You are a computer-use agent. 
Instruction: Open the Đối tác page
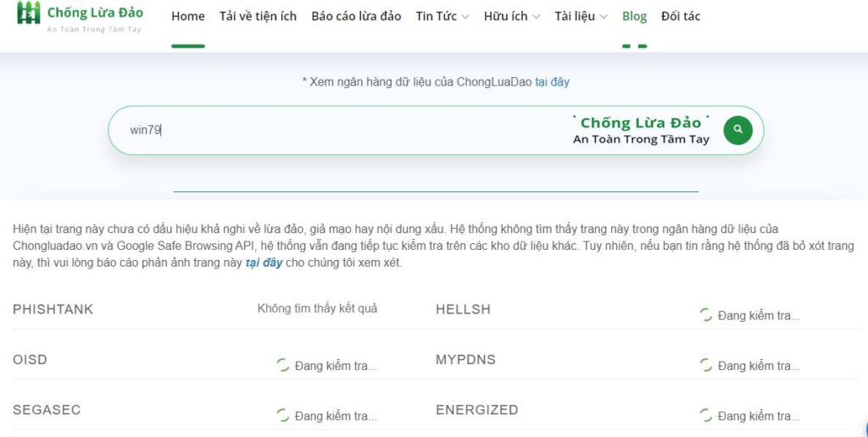(681, 16)
